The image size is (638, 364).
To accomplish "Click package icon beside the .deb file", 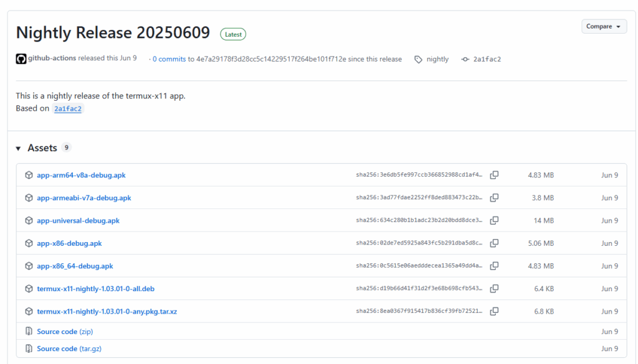I will [29, 289].
